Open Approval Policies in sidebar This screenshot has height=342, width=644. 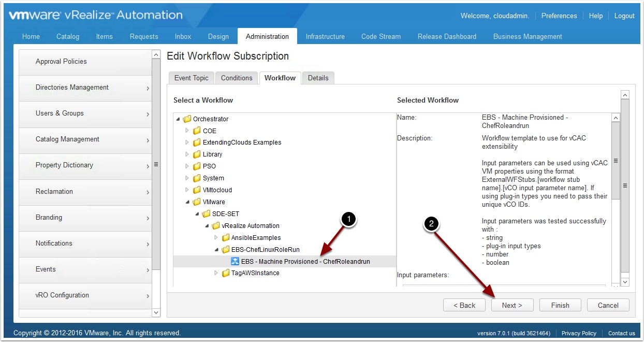pyautogui.click(x=85, y=62)
